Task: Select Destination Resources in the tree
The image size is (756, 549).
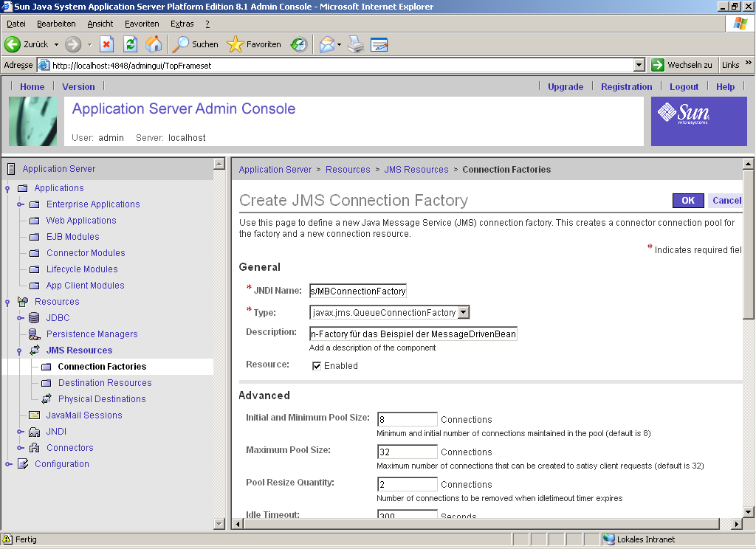Action: (x=105, y=383)
